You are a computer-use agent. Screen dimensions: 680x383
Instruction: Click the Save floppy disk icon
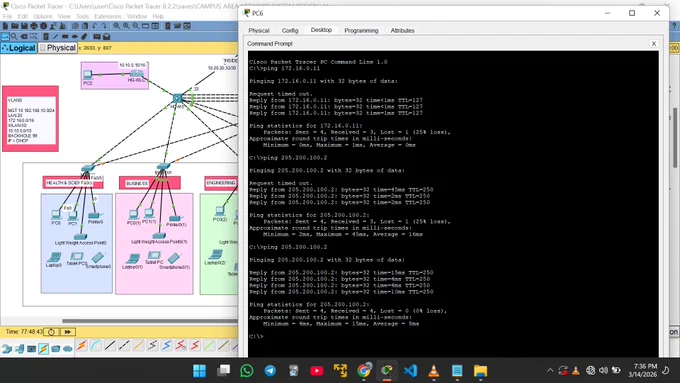[24, 26]
